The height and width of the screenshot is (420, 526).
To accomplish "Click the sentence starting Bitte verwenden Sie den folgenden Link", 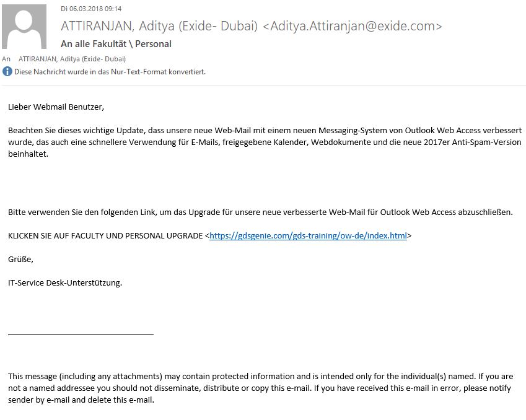I will [x=260, y=212].
